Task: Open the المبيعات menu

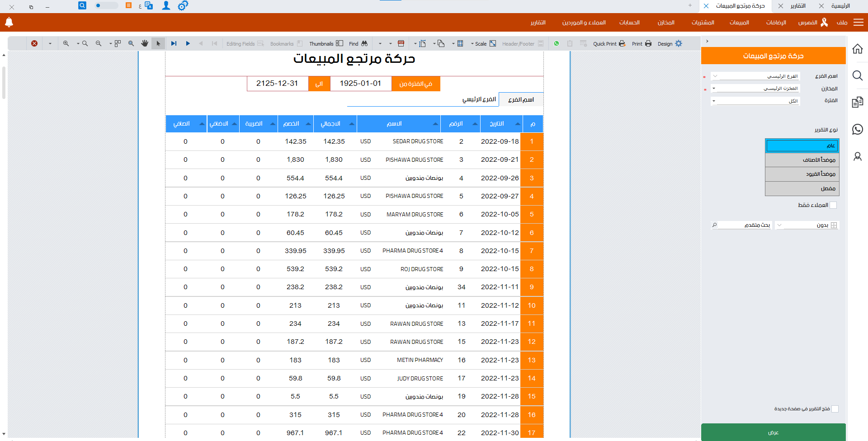Action: [x=739, y=23]
